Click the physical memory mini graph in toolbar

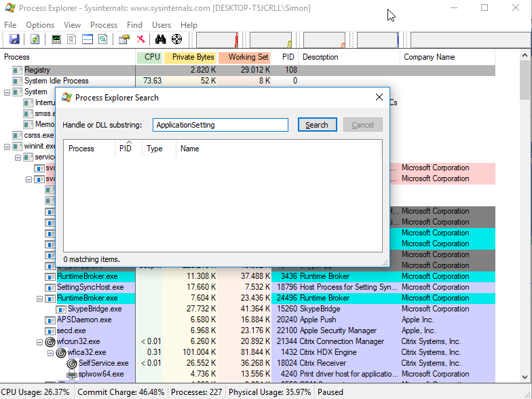[324, 39]
